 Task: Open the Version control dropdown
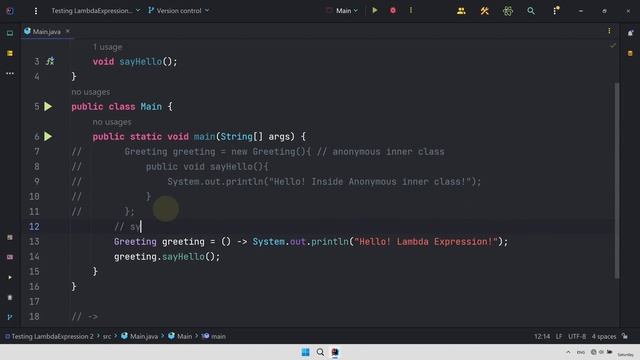coord(178,11)
